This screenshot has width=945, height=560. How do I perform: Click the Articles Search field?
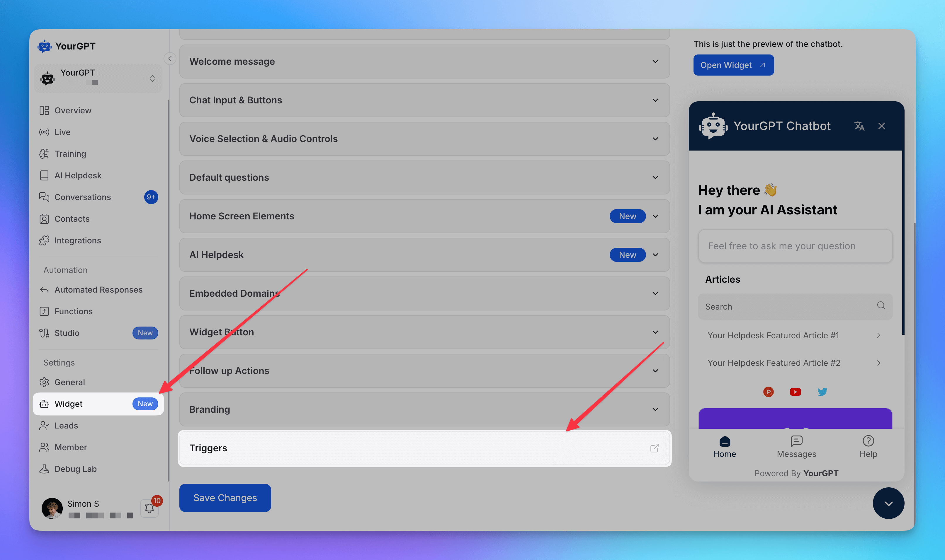click(x=795, y=307)
